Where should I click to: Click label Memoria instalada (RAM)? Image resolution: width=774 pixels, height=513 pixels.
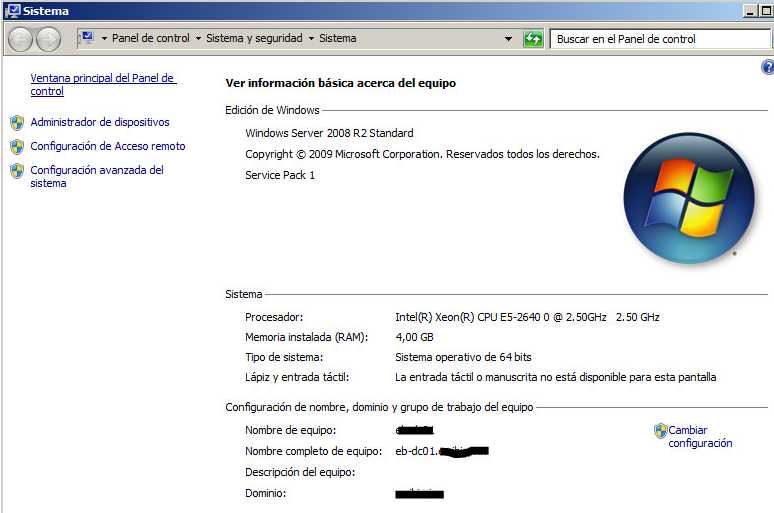(x=307, y=337)
